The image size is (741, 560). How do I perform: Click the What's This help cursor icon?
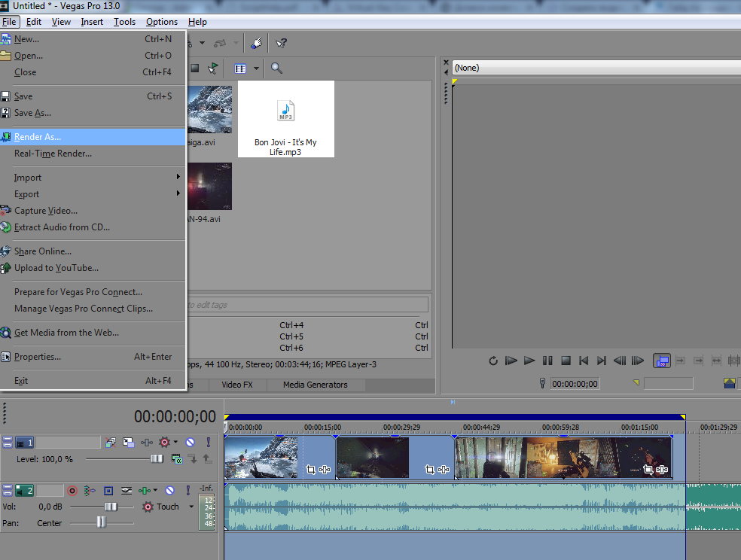point(281,44)
